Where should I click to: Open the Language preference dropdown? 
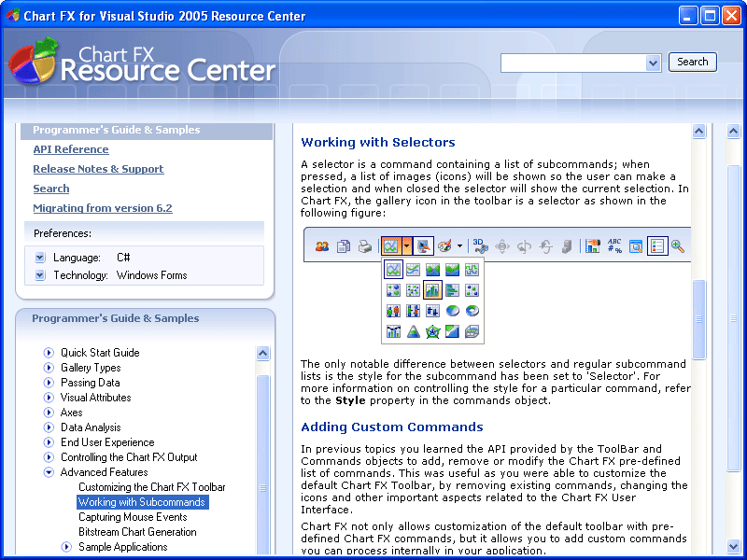40,258
